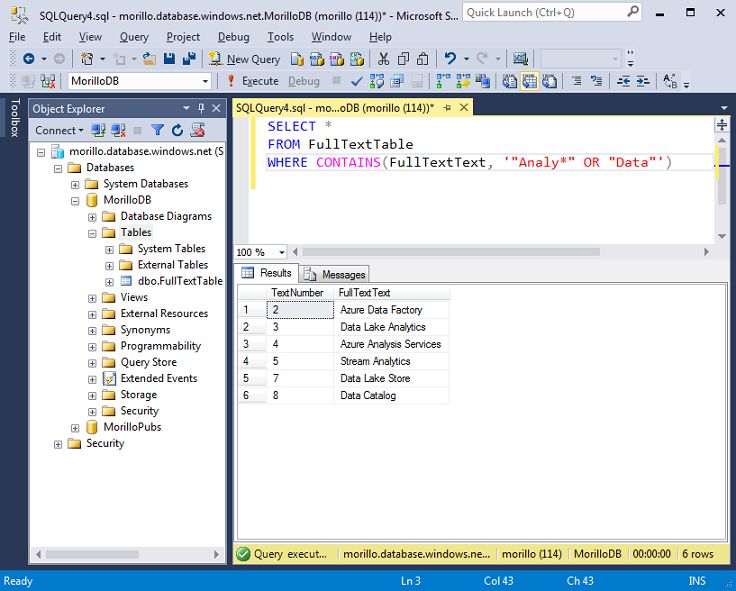Expand the Programmability folder

tap(92, 347)
